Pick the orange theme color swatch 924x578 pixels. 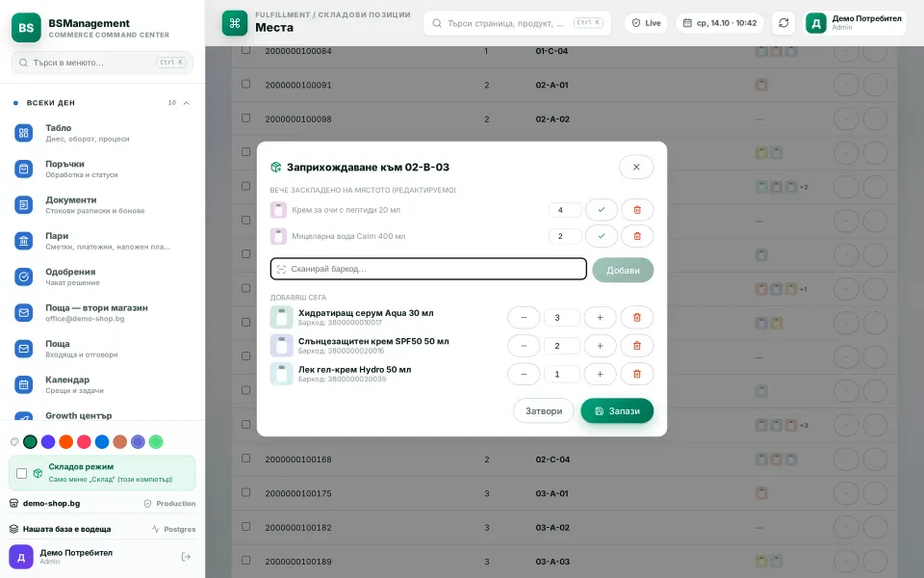(66, 442)
